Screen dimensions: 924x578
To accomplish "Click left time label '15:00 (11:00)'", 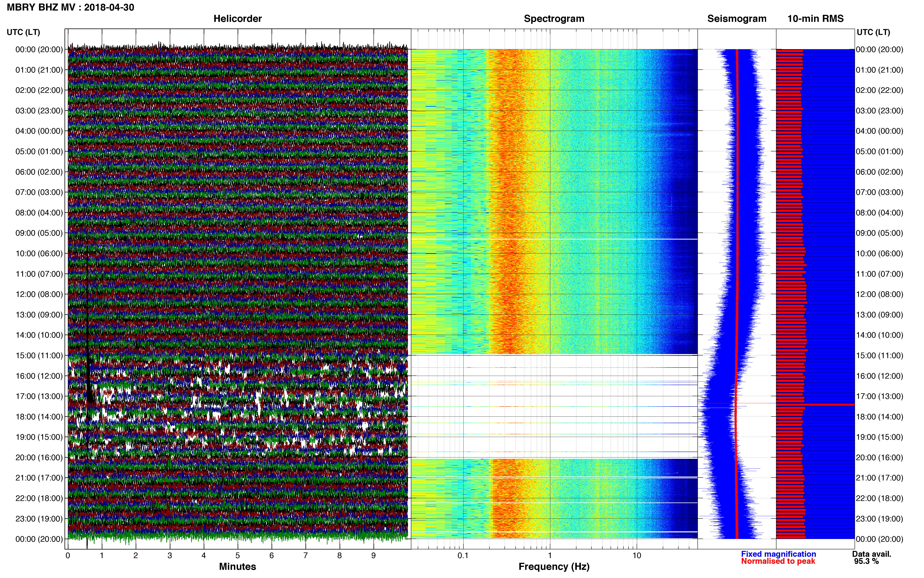I will tap(39, 355).
